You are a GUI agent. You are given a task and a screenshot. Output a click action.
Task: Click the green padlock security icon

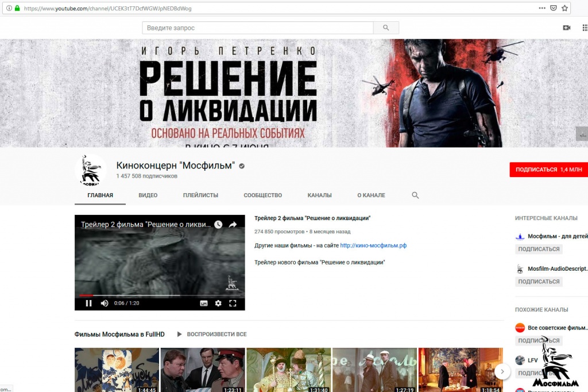(x=17, y=8)
